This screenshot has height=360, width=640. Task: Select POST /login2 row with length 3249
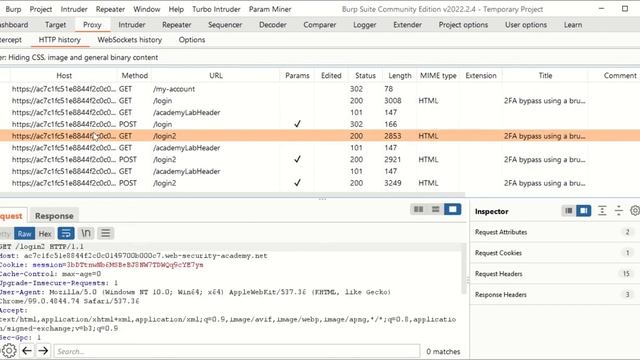(x=320, y=183)
